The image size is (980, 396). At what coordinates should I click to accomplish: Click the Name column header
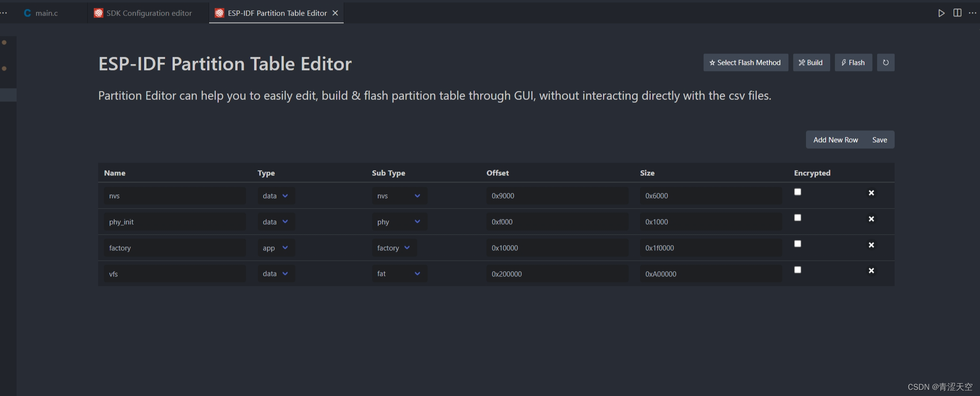coord(115,173)
